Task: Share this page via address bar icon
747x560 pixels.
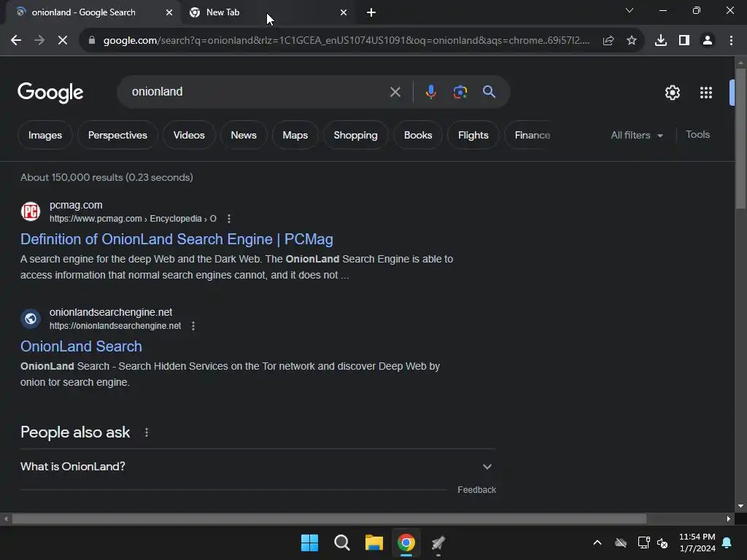Action: (608, 41)
